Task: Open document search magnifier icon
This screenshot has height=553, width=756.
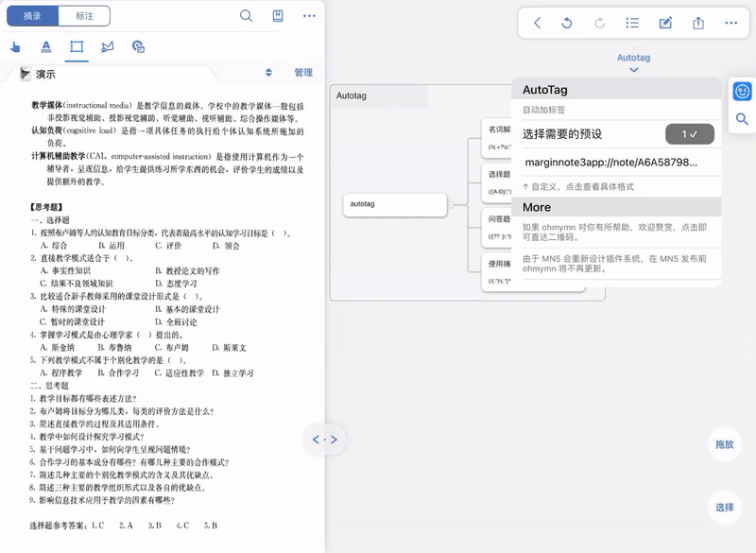Action: (246, 16)
